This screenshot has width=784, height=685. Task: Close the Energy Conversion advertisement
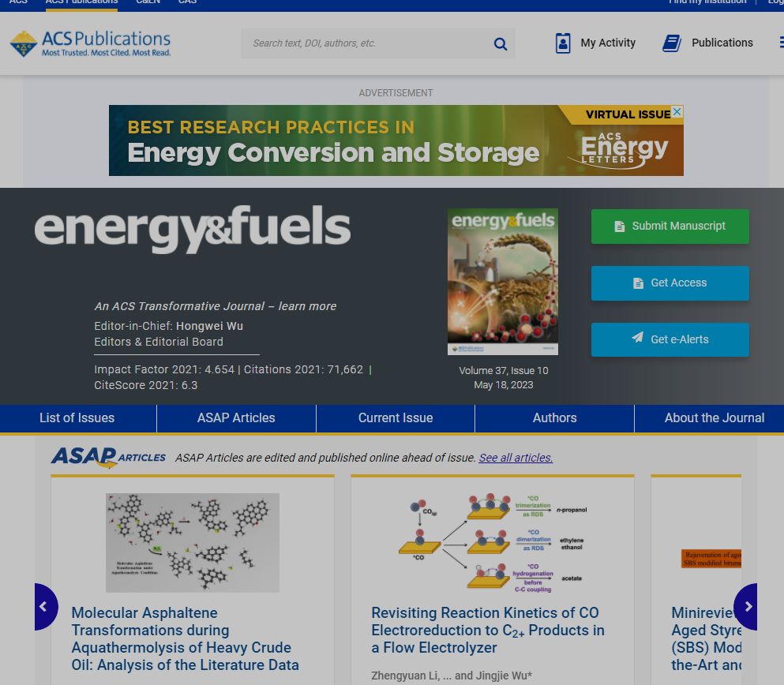[677, 112]
